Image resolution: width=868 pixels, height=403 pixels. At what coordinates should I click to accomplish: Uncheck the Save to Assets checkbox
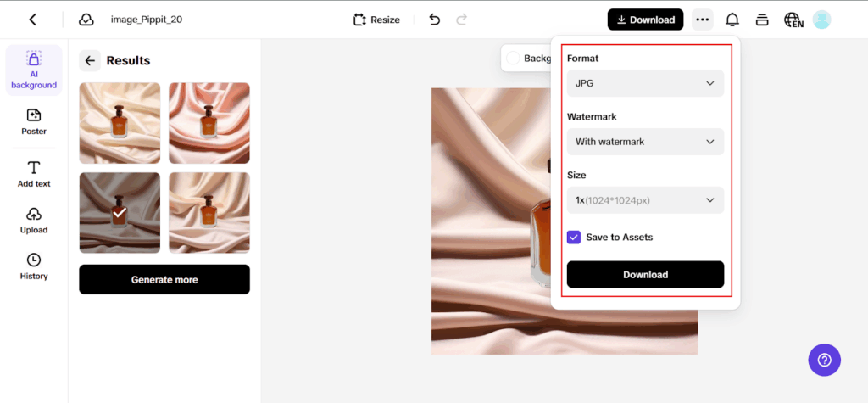tap(574, 238)
